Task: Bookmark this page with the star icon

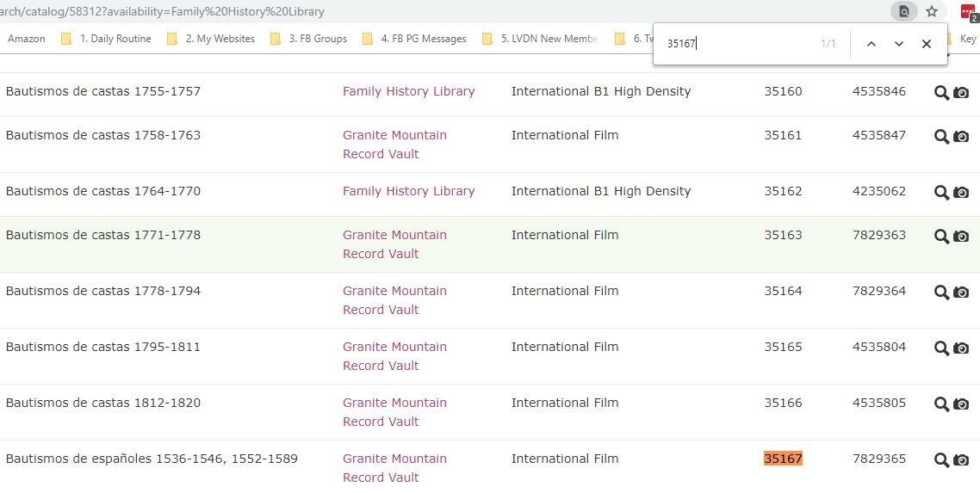Action: (932, 11)
